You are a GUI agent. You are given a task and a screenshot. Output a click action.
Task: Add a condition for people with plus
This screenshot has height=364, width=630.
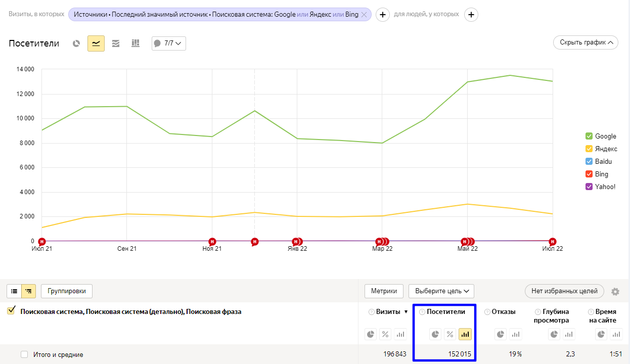pyautogui.click(x=471, y=15)
